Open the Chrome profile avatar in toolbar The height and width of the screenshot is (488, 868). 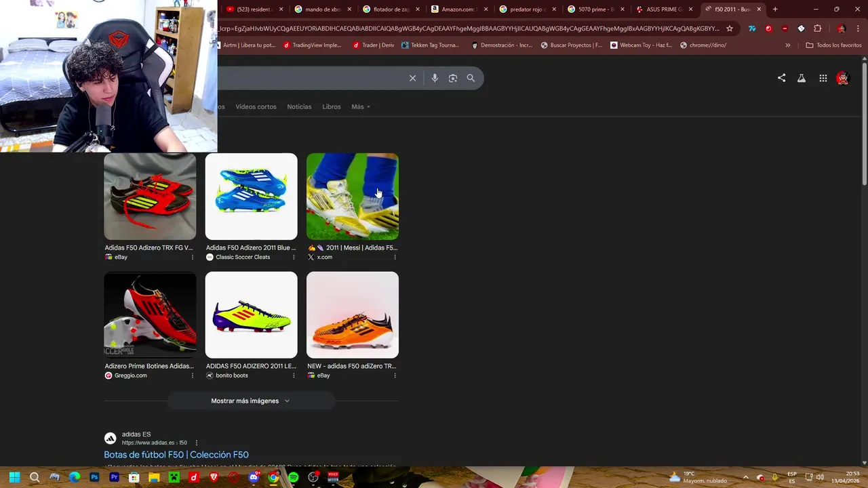tap(842, 28)
